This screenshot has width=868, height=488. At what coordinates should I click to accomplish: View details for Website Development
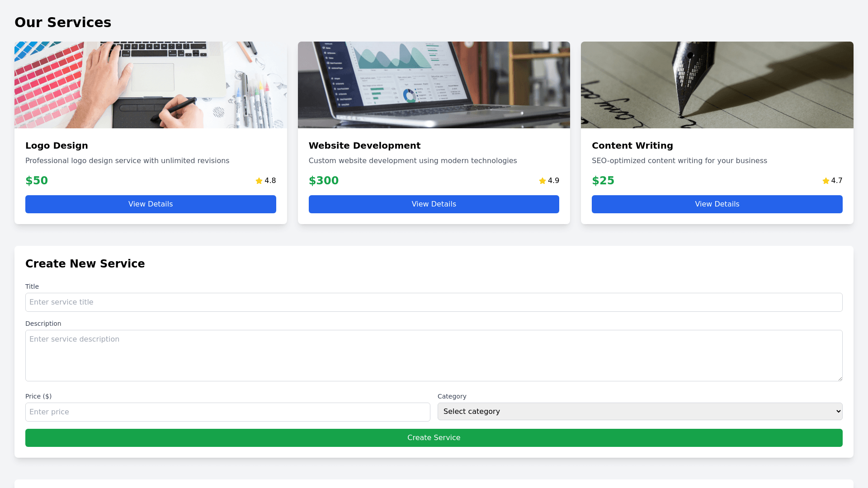tap(434, 204)
